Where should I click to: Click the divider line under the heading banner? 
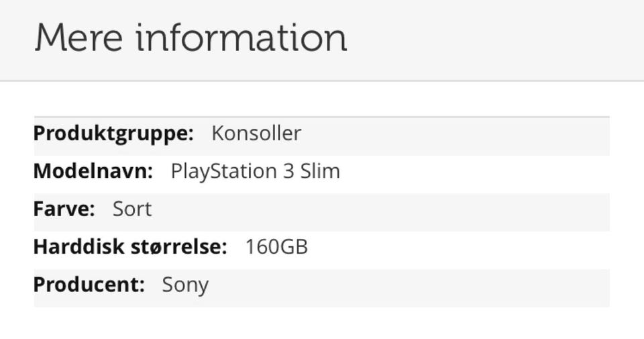tap(322, 81)
